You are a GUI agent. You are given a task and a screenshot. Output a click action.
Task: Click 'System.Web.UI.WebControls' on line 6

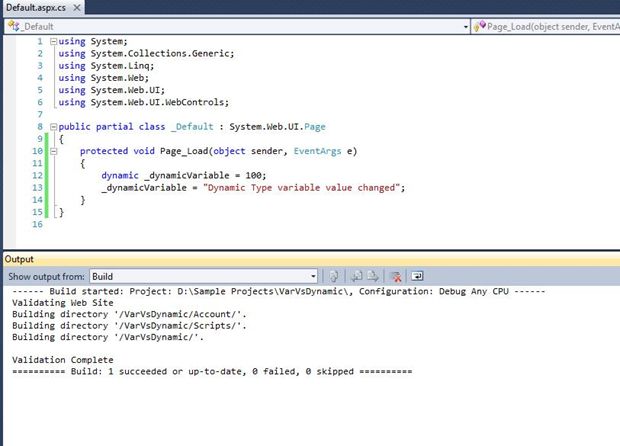(157, 102)
